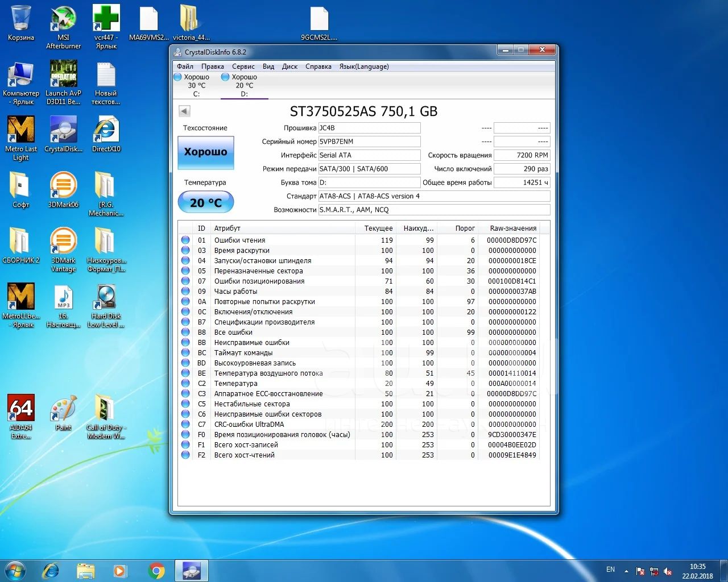Launch the AvP D3D11 Benchmark shortcut
728x582 pixels.
(63, 82)
